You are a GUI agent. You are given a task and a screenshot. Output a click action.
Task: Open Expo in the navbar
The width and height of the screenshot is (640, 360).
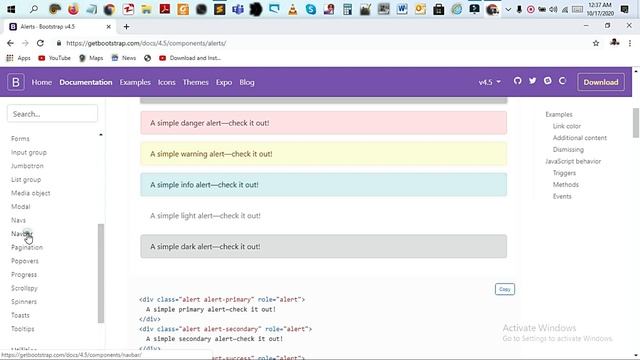pyautogui.click(x=224, y=82)
